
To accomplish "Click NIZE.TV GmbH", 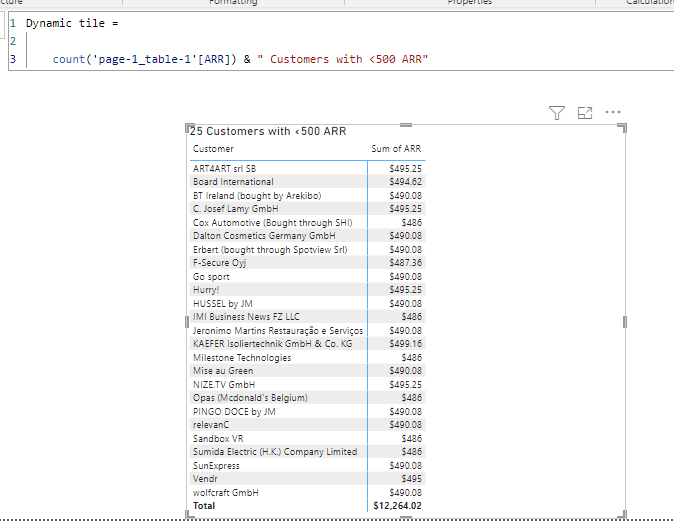I will (224, 385).
